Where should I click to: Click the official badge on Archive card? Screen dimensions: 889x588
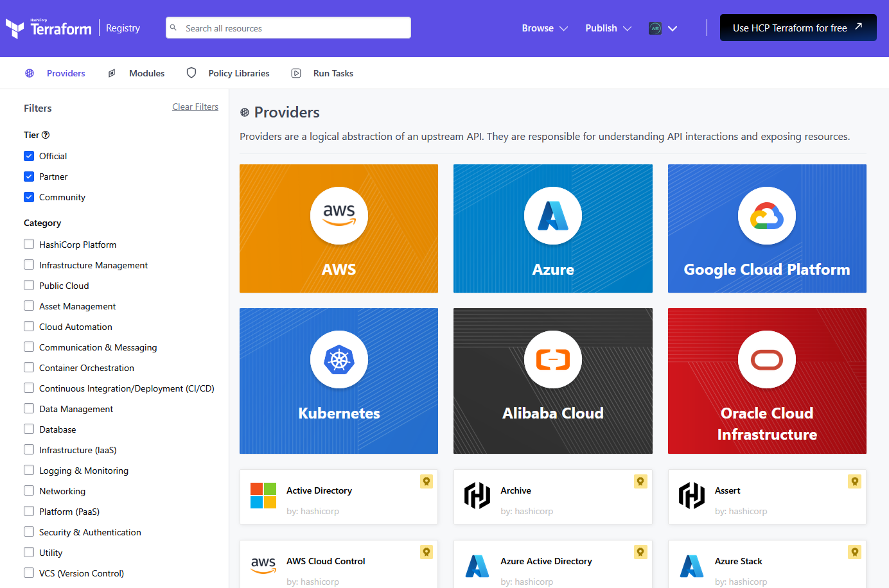640,481
